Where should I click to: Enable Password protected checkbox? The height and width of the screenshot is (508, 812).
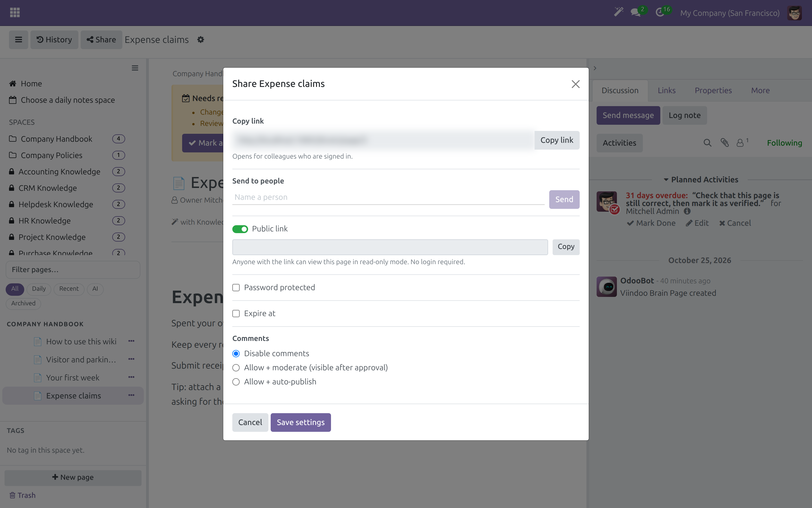pos(236,288)
